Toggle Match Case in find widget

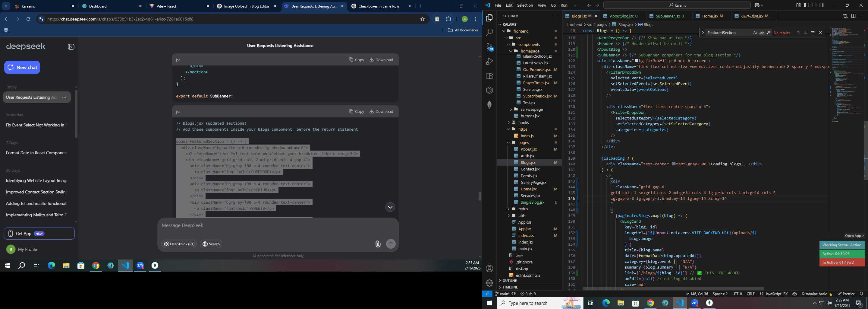(755, 33)
